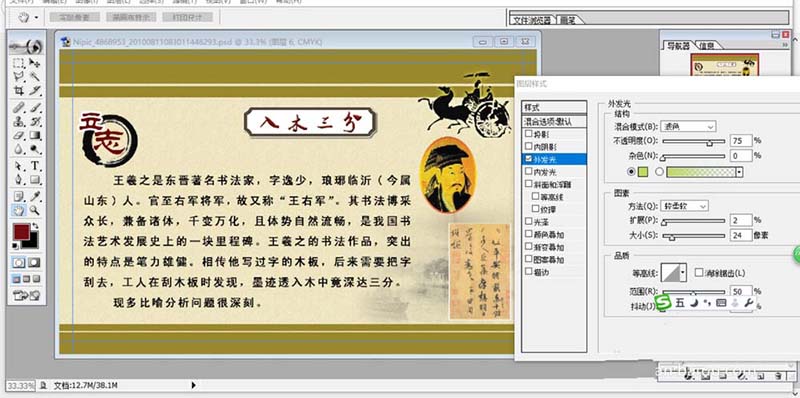
Task: Click Jump to ImageReady icon
Action: tap(27, 295)
